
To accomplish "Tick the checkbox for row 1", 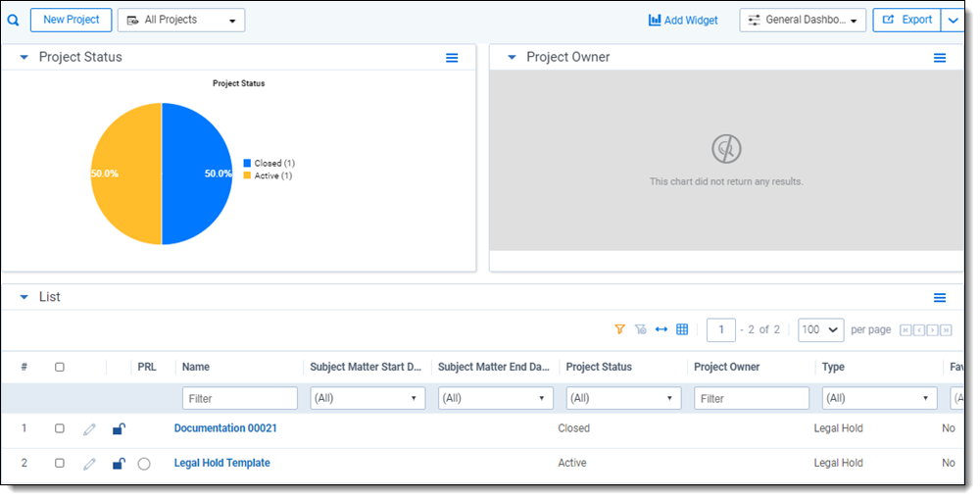I will tap(60, 428).
